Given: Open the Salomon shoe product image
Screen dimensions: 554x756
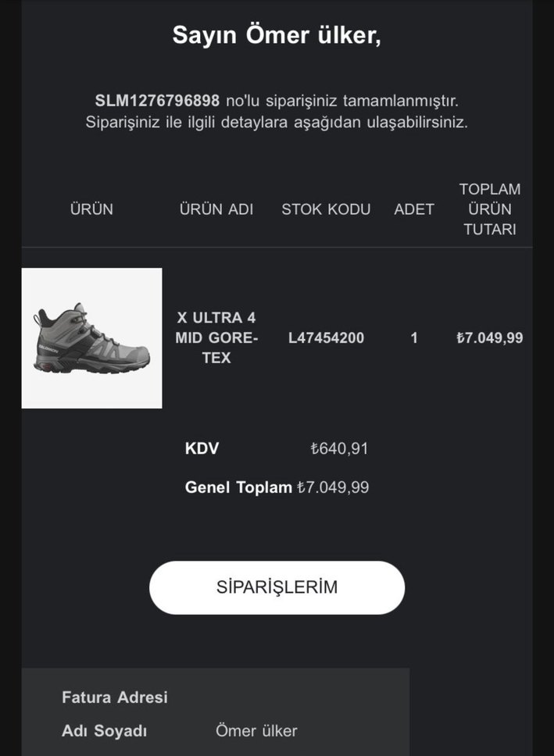Looking at the screenshot, I should [91, 338].
